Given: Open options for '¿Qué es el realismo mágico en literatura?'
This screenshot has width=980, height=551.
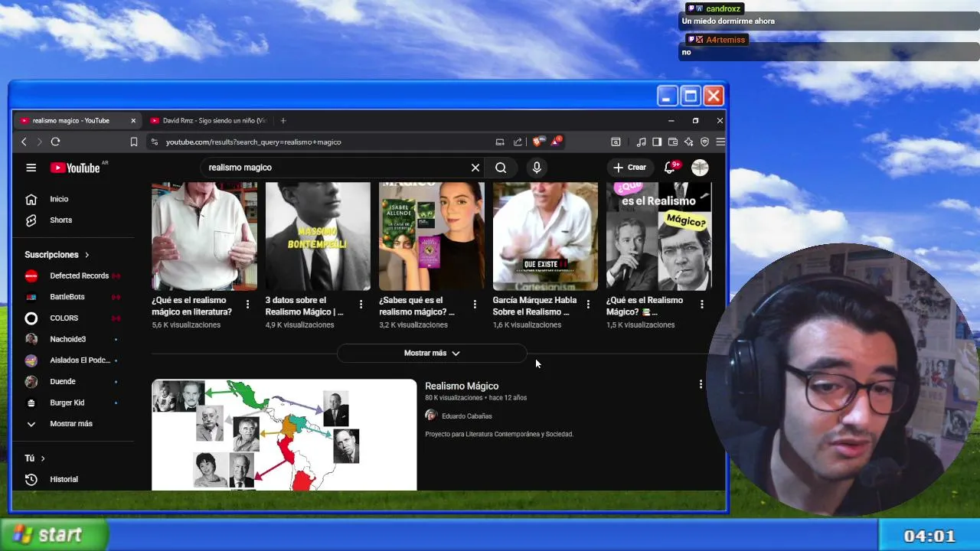Looking at the screenshot, I should [x=247, y=305].
